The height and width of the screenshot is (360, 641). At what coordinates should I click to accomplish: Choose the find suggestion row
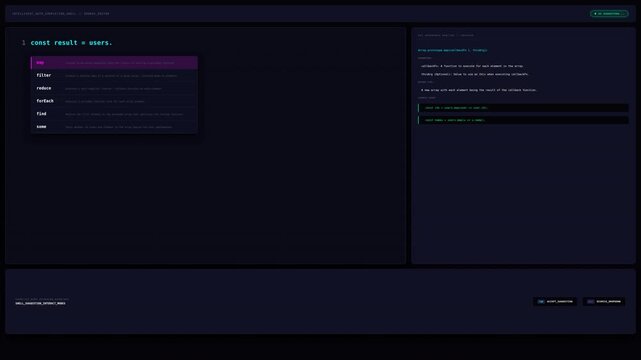114,114
